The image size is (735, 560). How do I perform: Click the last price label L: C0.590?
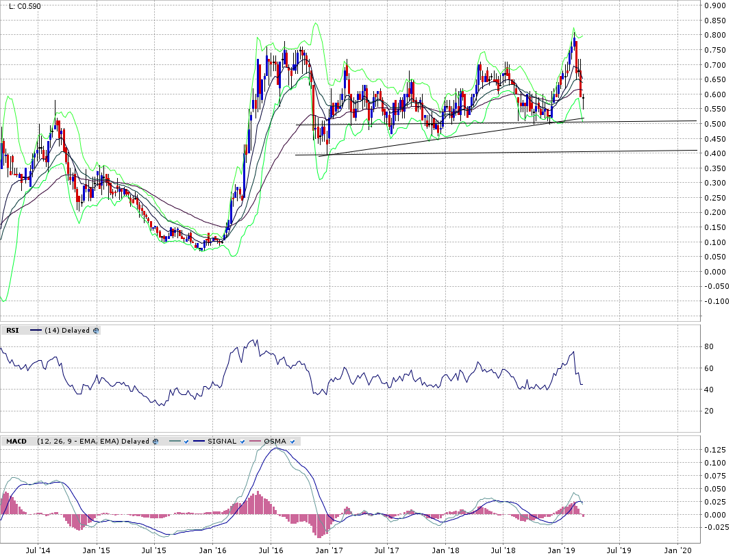(x=25, y=6)
